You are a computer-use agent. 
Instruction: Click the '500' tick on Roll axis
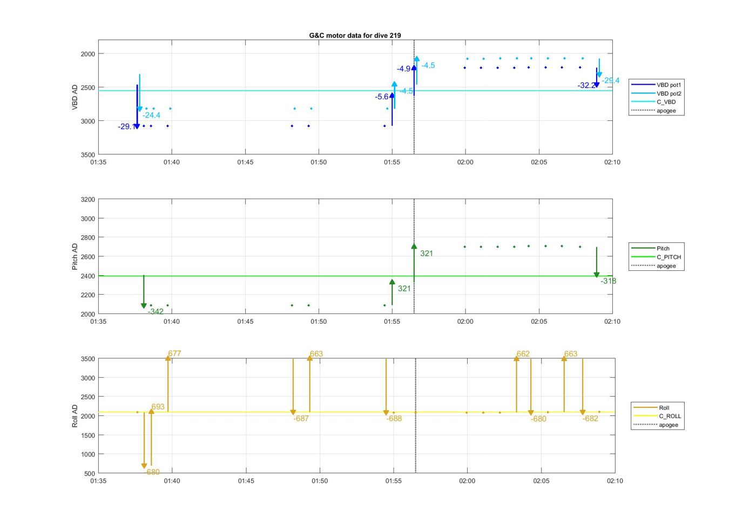pyautogui.click(x=90, y=474)
